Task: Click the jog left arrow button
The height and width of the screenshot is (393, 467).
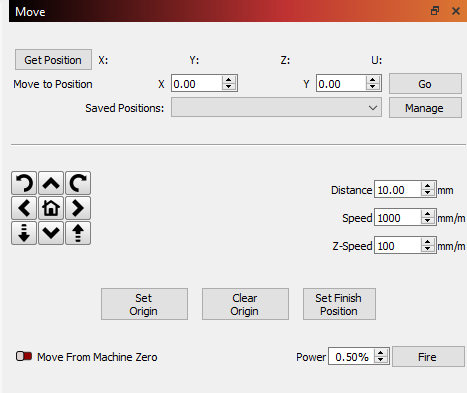Action: pyautogui.click(x=24, y=208)
